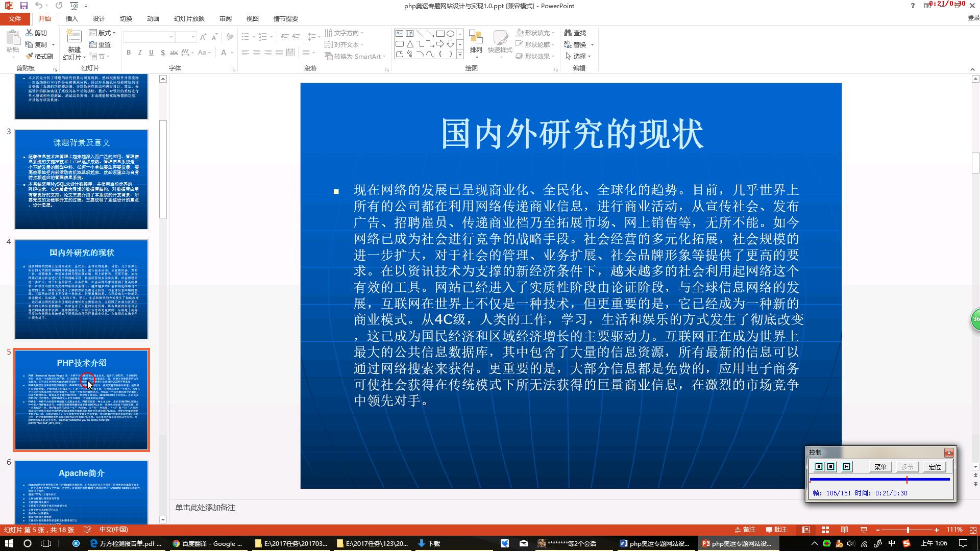Switch to Slide Show tab
980x551 pixels.
point(189,18)
